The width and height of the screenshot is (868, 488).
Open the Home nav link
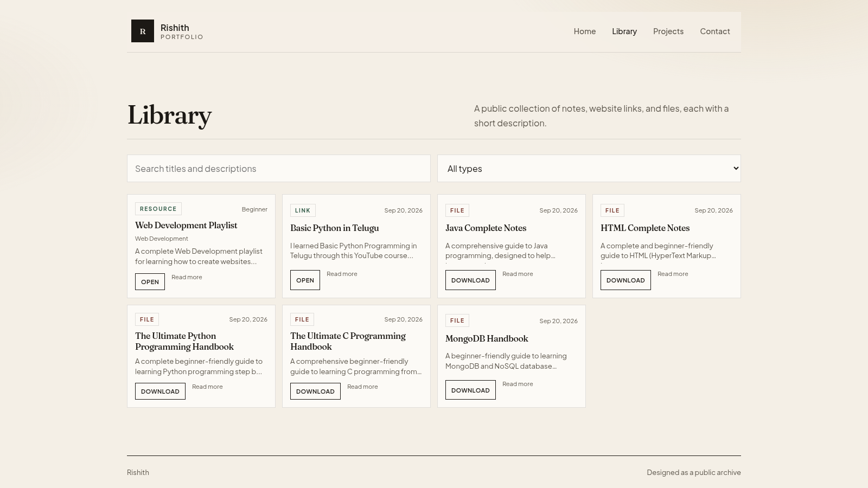click(x=585, y=31)
